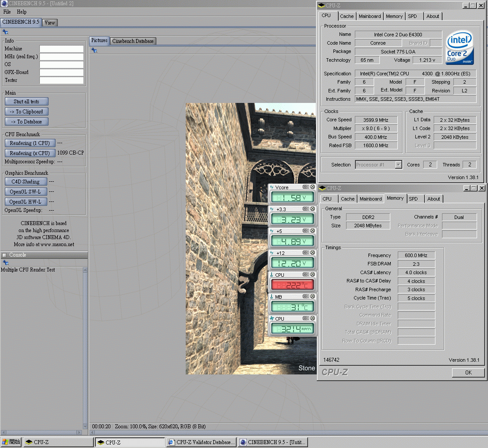This screenshot has height=448, width=488.
Task: Open the File menu
Action: (7, 12)
